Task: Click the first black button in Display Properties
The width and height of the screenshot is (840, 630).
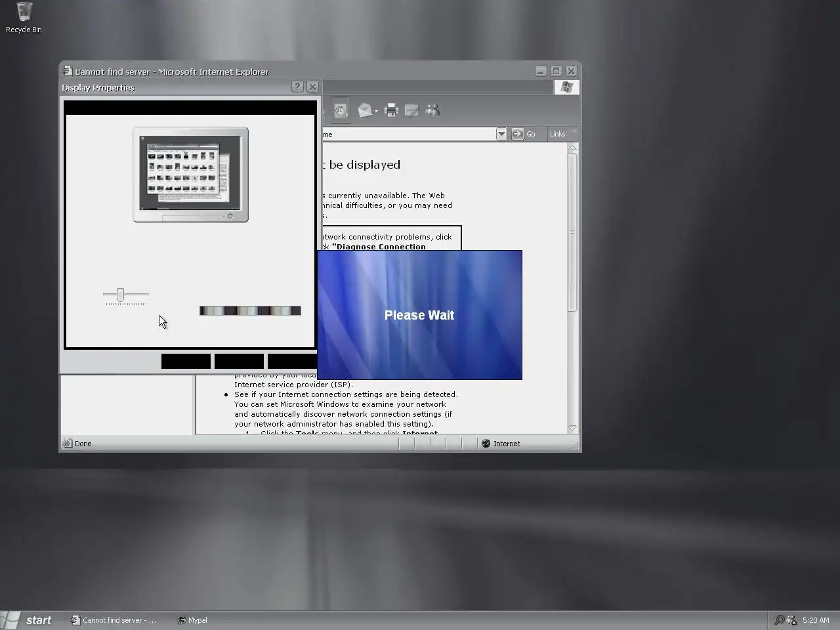Action: 186,361
